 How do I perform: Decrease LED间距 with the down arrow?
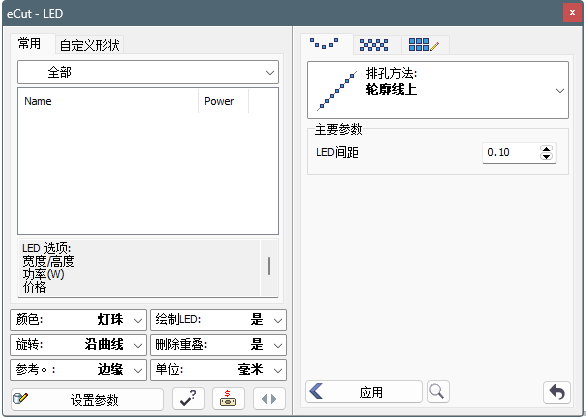[x=546, y=156]
